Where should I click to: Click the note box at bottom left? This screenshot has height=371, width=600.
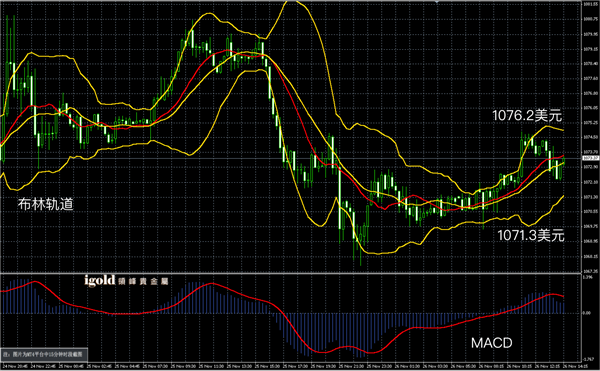tap(44, 354)
